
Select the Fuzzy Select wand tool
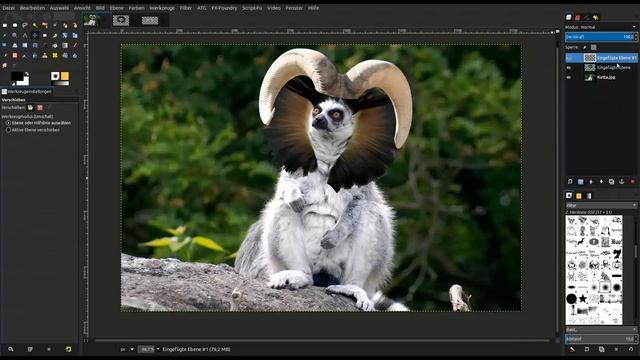pyautogui.click(x=35, y=25)
